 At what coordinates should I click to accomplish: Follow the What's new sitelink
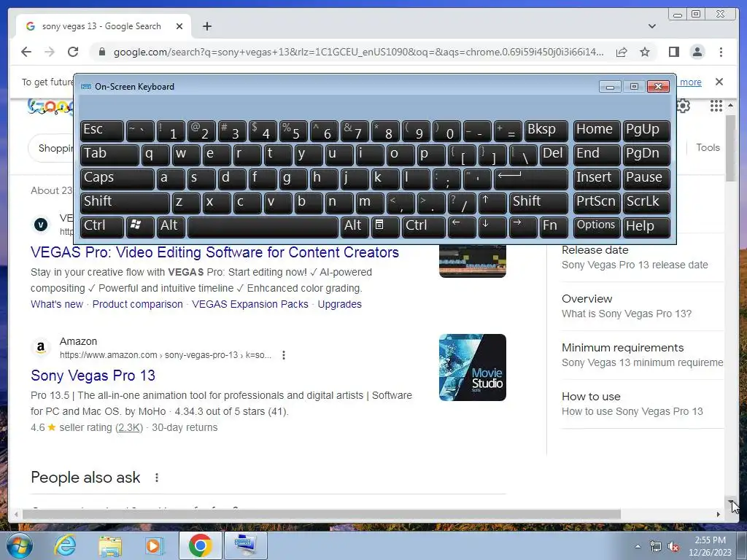pos(57,304)
